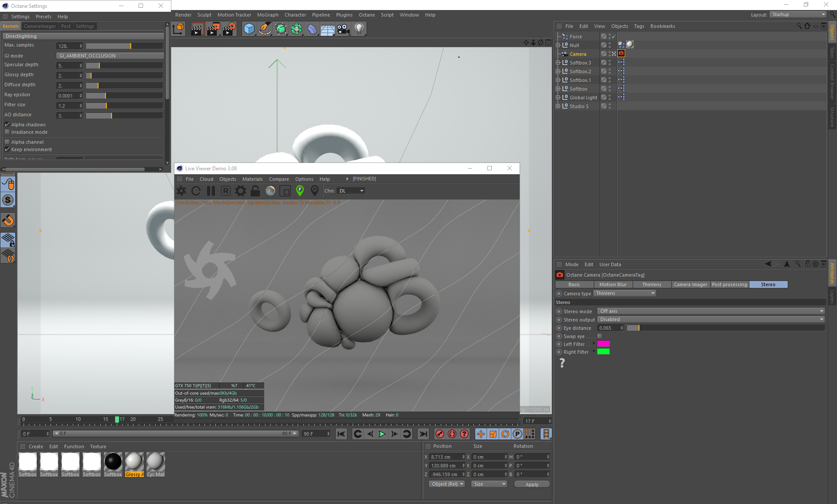This screenshot has width=837, height=504.
Task: Select the Cyc Mat material thumbnail
Action: (x=156, y=462)
